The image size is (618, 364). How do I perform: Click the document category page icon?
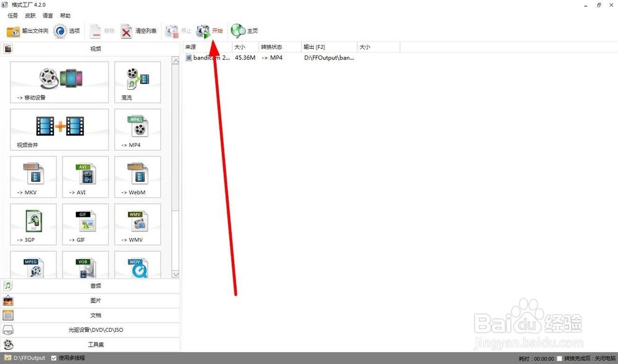[x=8, y=316]
